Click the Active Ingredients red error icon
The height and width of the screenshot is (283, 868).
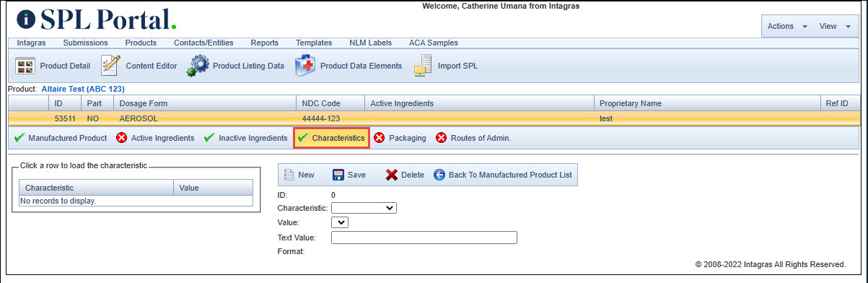pyautogui.click(x=122, y=138)
